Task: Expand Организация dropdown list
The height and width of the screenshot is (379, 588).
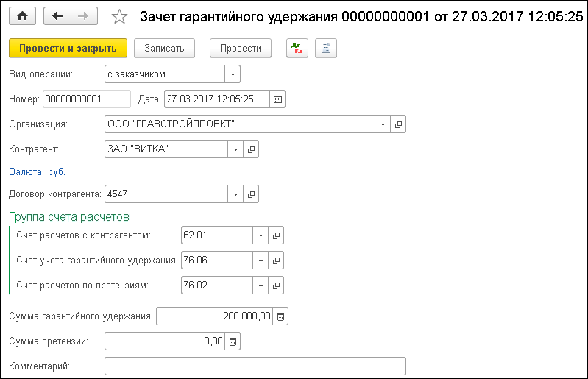Action: click(383, 124)
